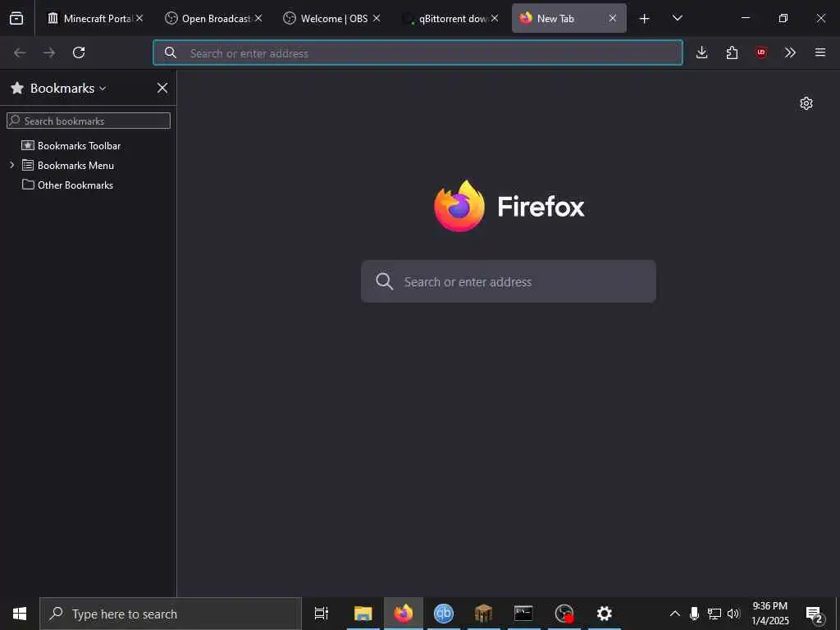Go back one page
840x630 pixels.
20,52
